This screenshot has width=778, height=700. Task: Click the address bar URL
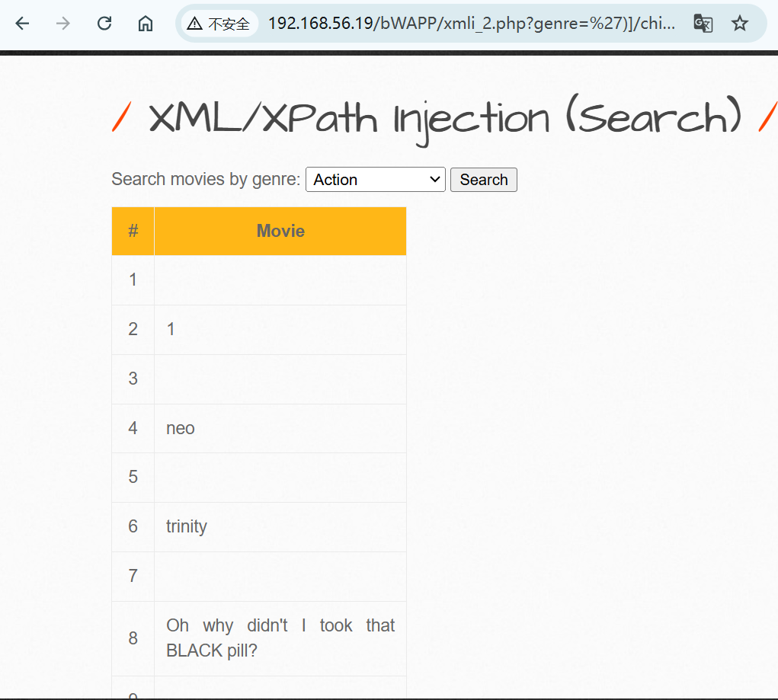tap(472, 24)
